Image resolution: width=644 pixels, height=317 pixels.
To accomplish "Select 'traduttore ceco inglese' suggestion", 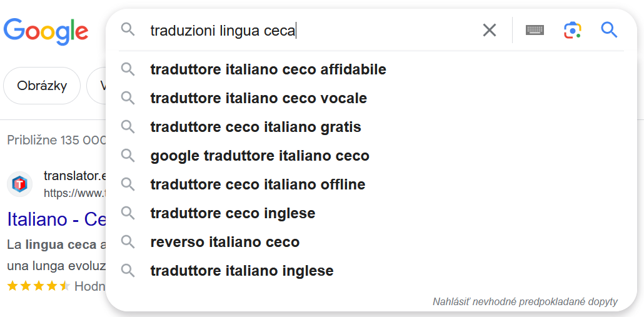I will click(233, 213).
